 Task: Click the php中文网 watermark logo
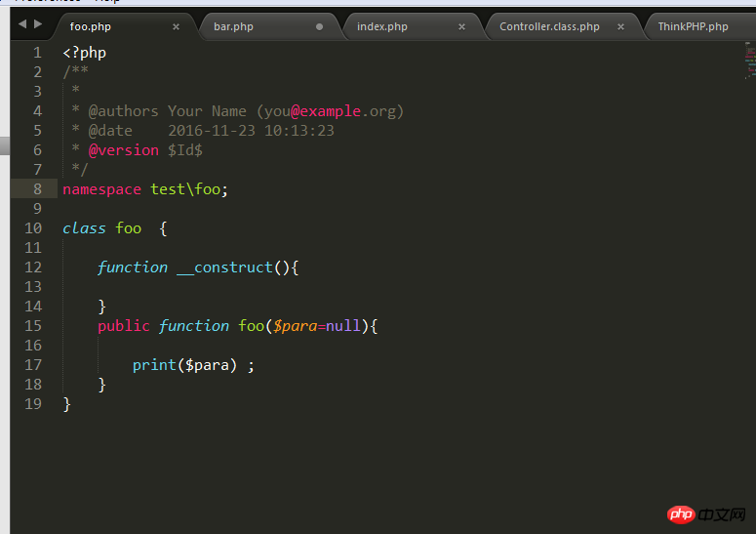pyautogui.click(x=708, y=513)
